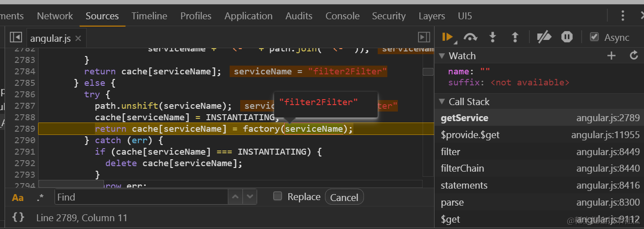The width and height of the screenshot is (644, 229).
Task: Step over next function call
Action: pos(471,37)
